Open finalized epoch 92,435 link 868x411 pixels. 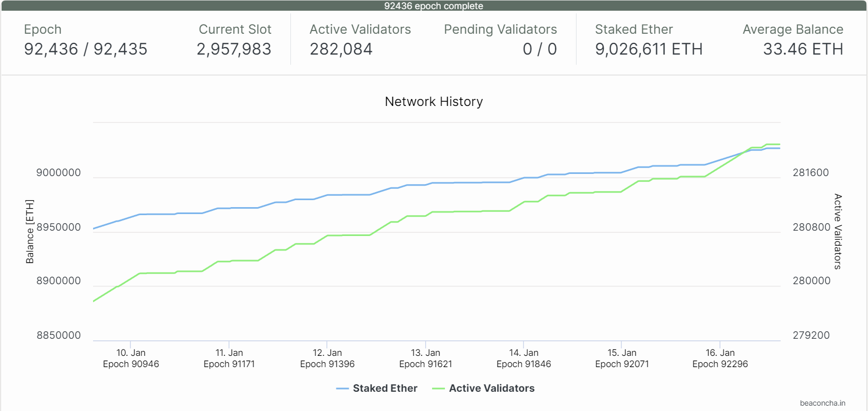click(120, 49)
